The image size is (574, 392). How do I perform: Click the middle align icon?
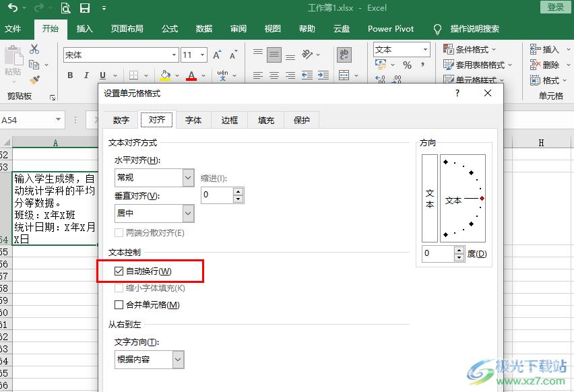tap(274, 55)
